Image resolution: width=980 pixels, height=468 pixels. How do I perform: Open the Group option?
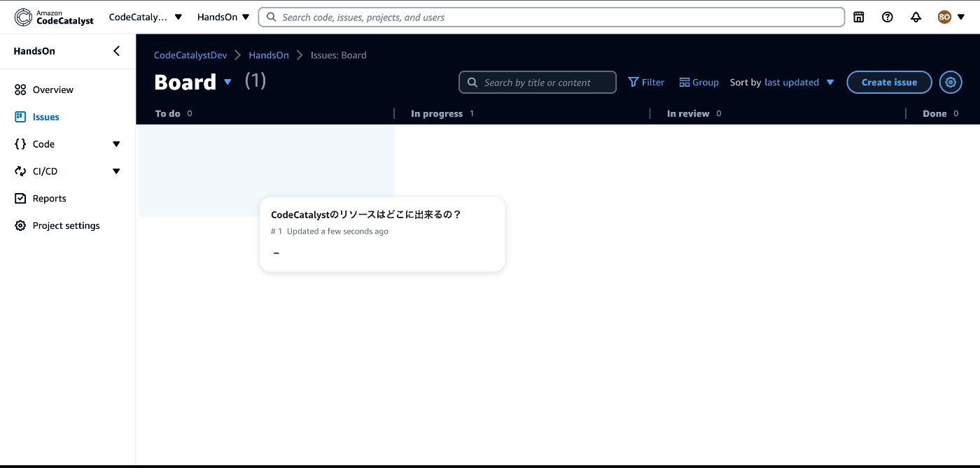699,83
